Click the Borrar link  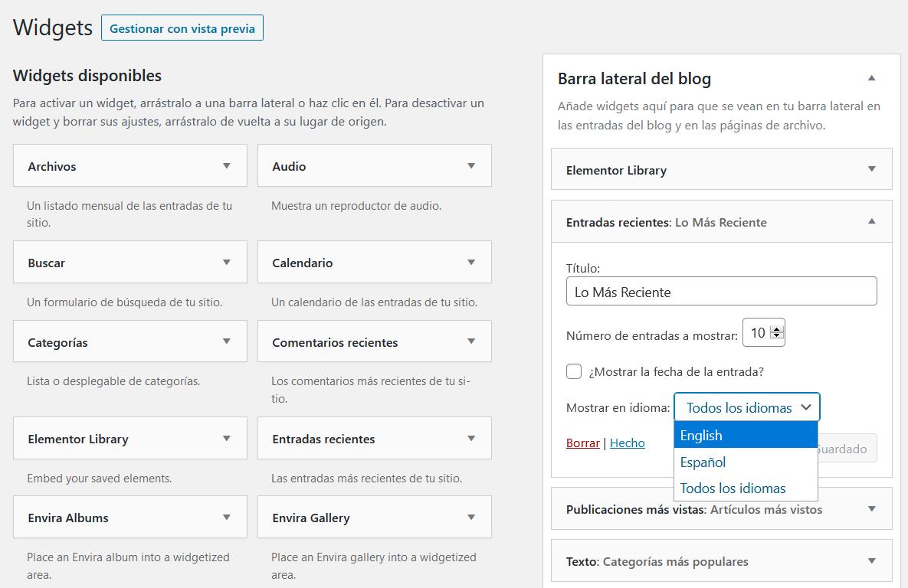(582, 443)
